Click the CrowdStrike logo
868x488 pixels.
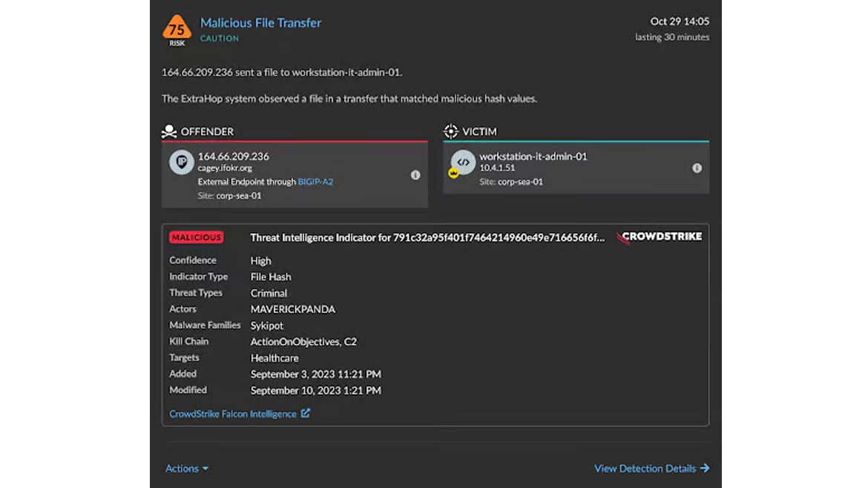pos(659,237)
